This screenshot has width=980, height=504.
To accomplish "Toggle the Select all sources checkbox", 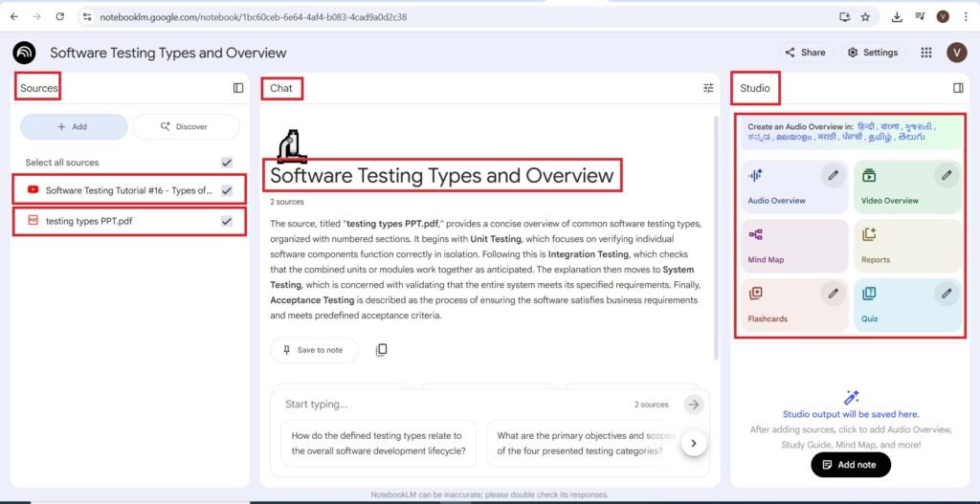I will tap(227, 163).
